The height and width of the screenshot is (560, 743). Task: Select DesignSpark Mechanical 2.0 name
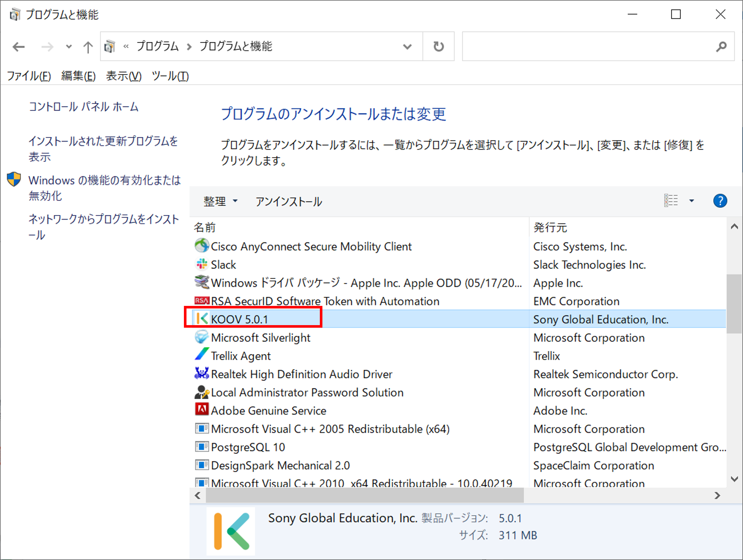tap(280, 465)
